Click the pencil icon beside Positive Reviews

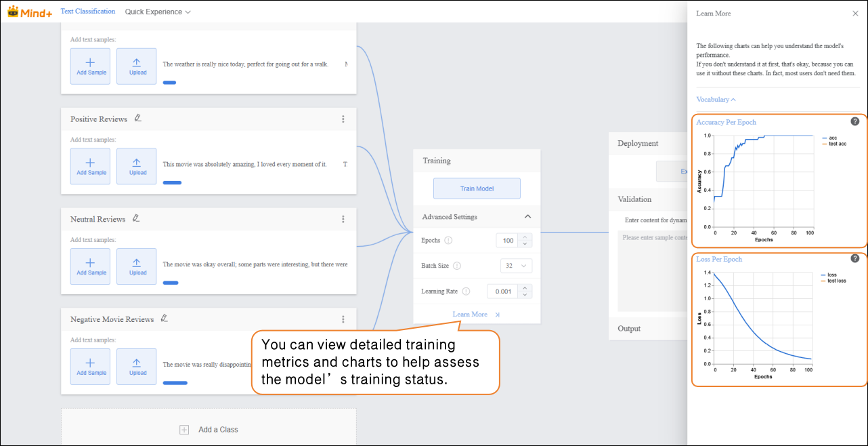(138, 119)
